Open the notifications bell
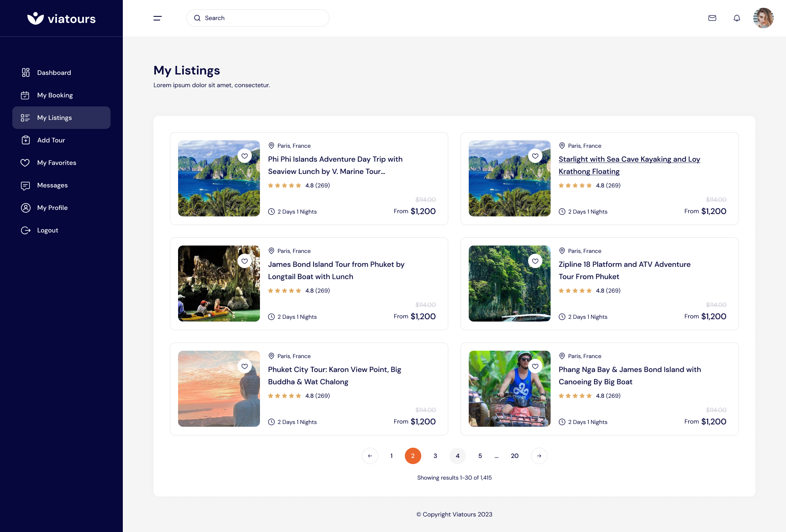 [737, 18]
